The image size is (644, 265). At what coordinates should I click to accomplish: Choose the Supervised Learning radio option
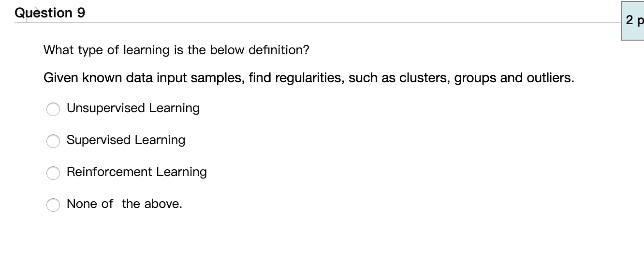53,142
